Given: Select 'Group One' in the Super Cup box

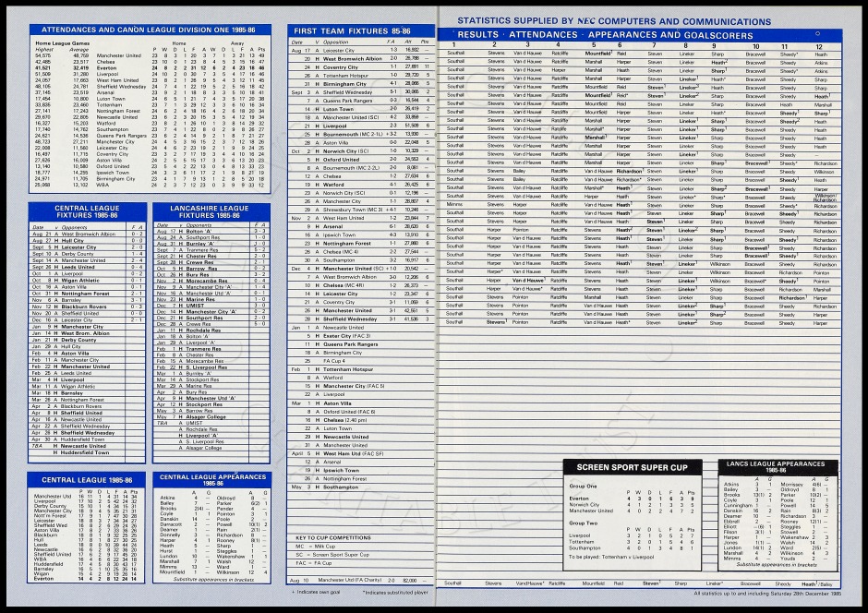Looking at the screenshot, I should (584, 487).
